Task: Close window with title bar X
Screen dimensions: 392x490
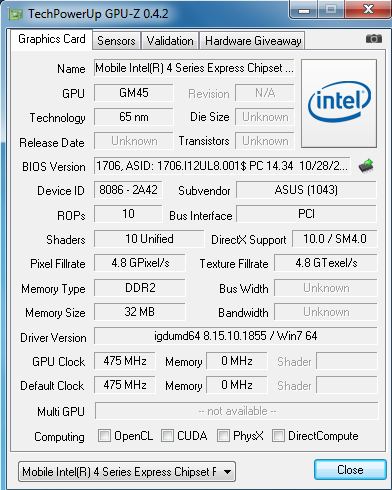Action: pos(368,9)
